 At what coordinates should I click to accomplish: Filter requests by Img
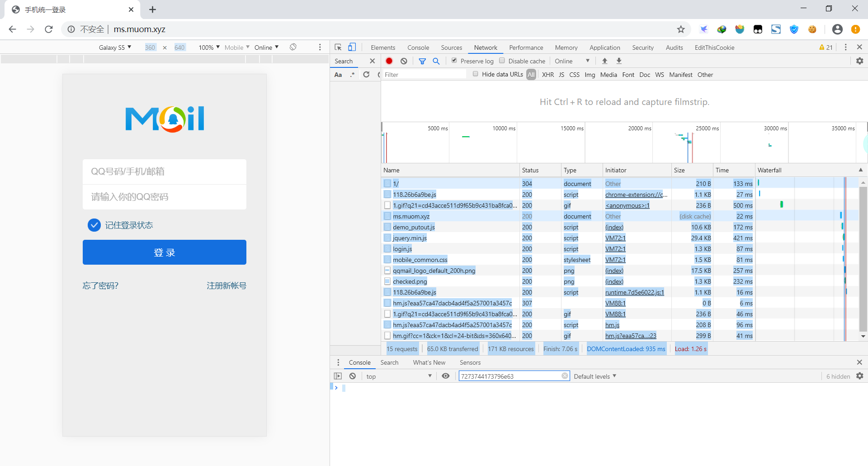coord(590,75)
